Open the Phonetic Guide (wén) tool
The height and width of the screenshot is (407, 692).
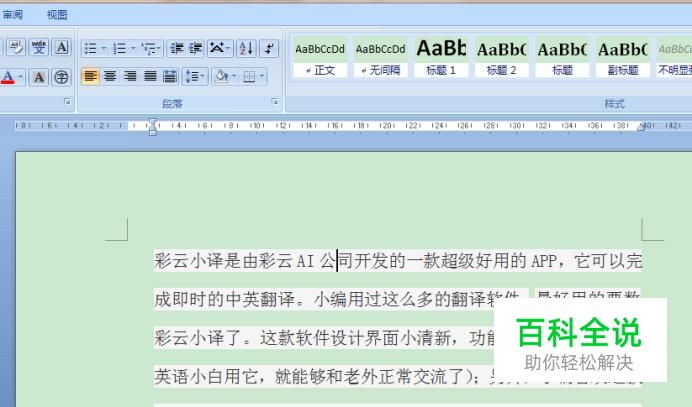click(x=39, y=48)
